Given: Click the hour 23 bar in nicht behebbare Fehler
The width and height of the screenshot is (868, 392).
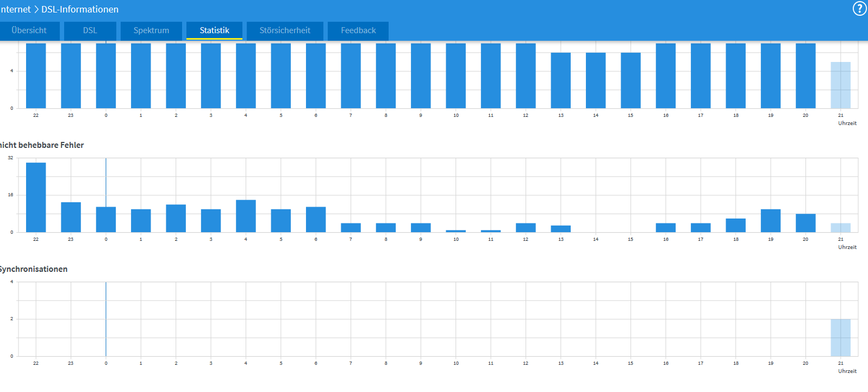Looking at the screenshot, I should click(71, 217).
